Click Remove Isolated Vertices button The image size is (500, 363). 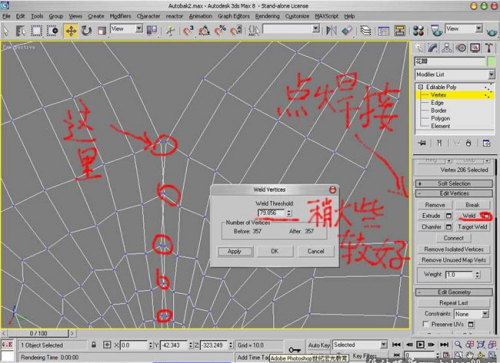pos(454,249)
